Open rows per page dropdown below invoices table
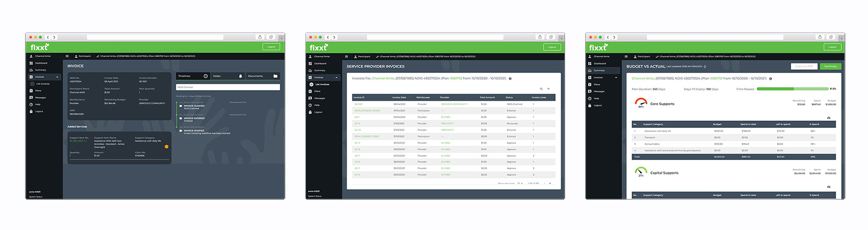The image size is (868, 230). pos(520,183)
